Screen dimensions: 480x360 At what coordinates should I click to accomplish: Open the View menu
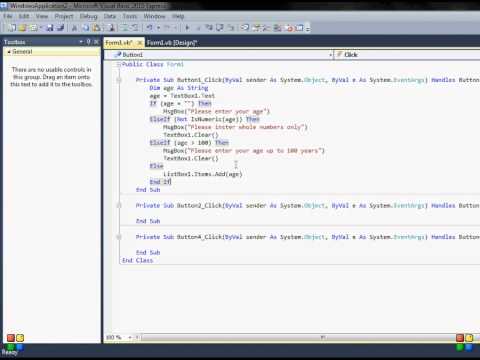(42, 16)
